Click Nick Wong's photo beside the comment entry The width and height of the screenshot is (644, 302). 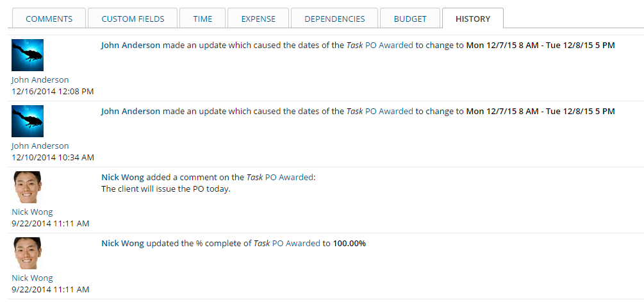tap(28, 187)
